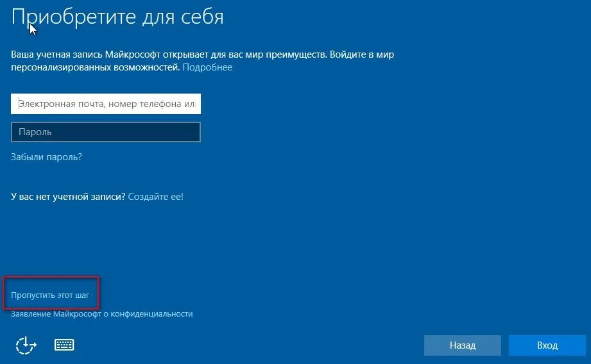Image resolution: width=591 pixels, height=364 pixels.
Task: Click the Назад button
Action: click(463, 345)
